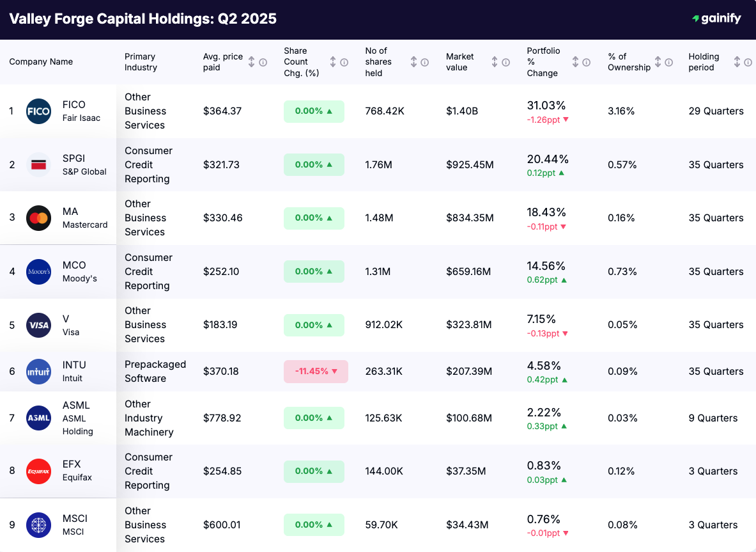
Task: Click the Moody's logo icon
Action: pos(38,272)
